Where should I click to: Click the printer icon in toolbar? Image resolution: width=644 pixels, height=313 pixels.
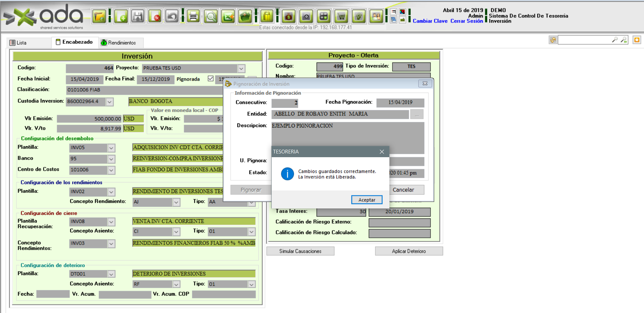coord(193,16)
